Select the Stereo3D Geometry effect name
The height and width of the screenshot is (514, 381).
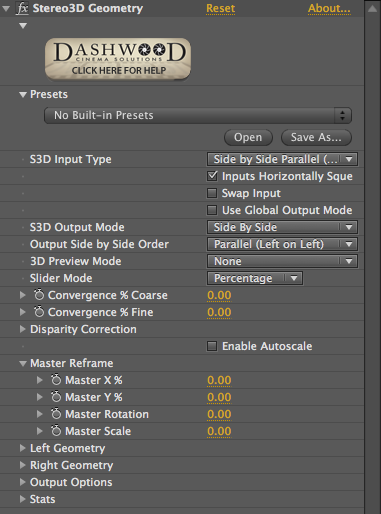88,8
